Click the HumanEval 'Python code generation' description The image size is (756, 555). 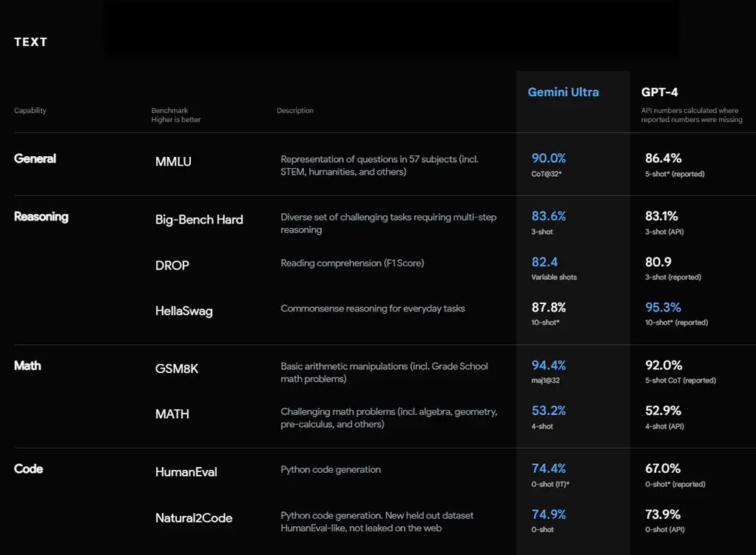click(331, 470)
